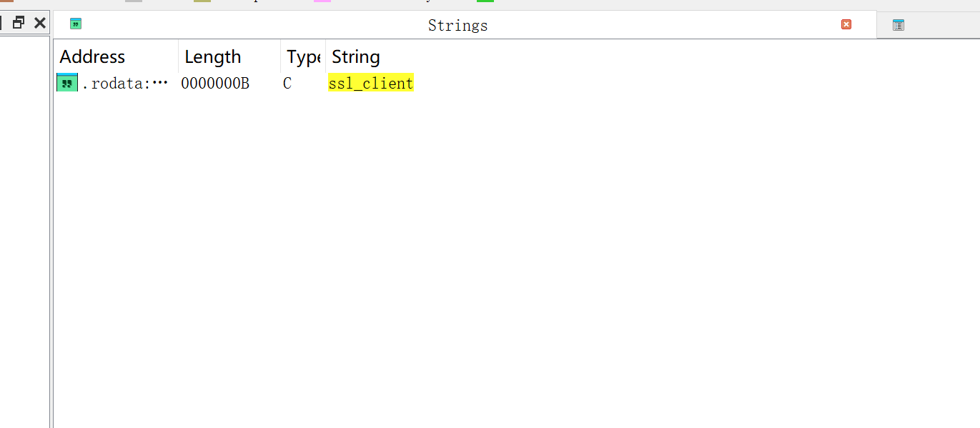980x428 pixels.
Task: Click the green quotes icon beside .rodata
Action: click(66, 82)
